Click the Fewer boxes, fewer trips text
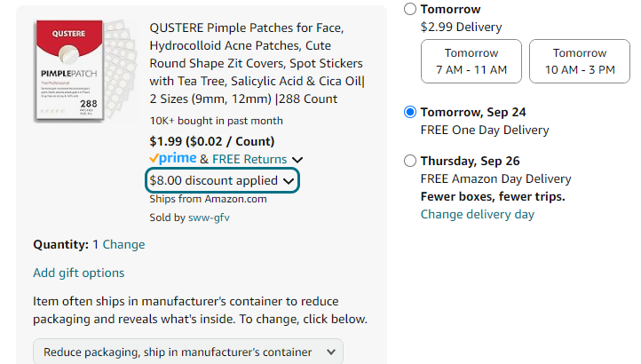641x364 pixels. pyautogui.click(x=493, y=196)
